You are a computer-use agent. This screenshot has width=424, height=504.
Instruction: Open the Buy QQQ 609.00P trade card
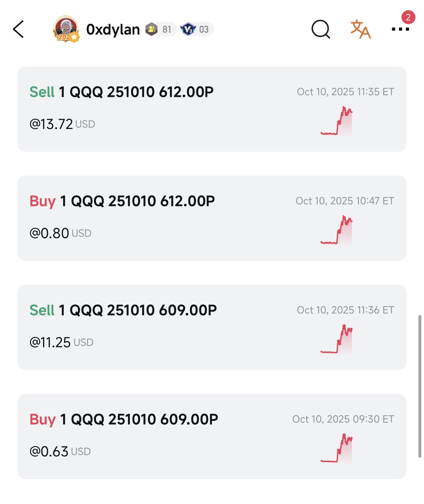[212, 437]
